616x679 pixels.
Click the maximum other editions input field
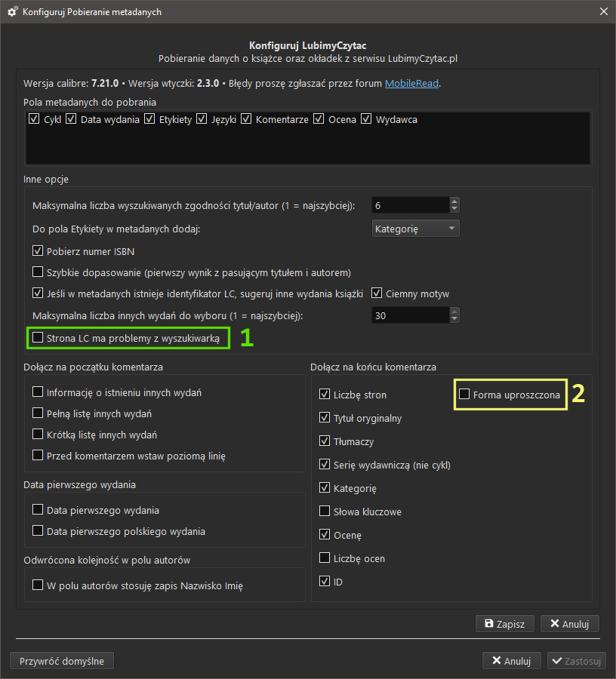(x=410, y=315)
